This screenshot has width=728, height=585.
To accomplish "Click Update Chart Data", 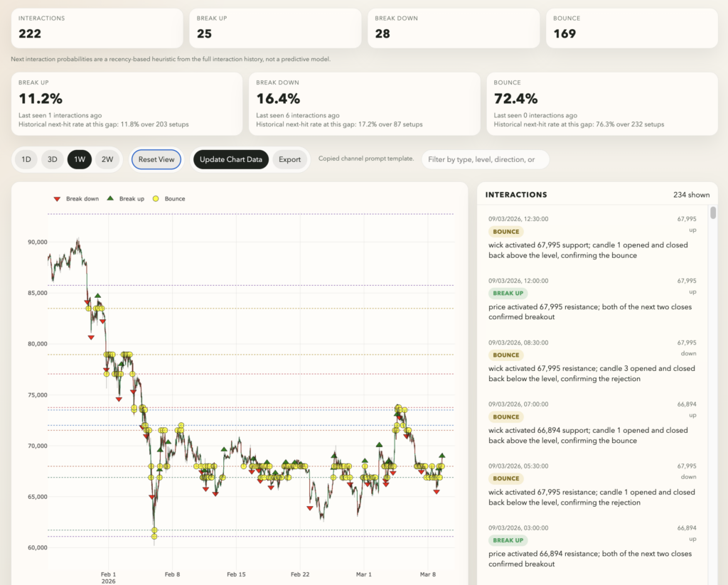I will click(230, 159).
